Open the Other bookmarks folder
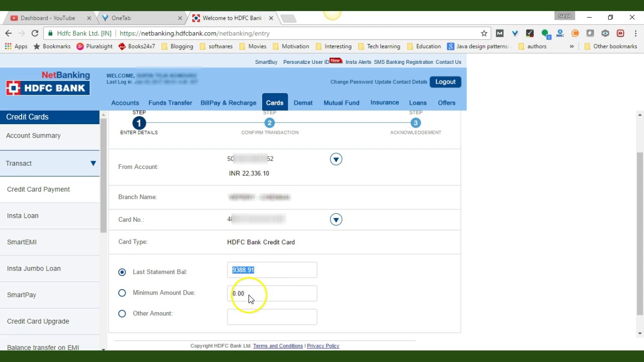 click(x=610, y=46)
